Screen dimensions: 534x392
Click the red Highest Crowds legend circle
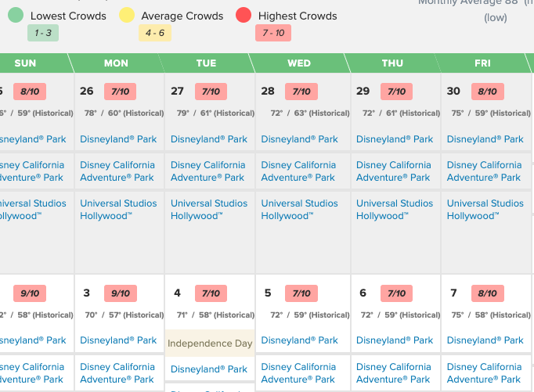(x=244, y=15)
